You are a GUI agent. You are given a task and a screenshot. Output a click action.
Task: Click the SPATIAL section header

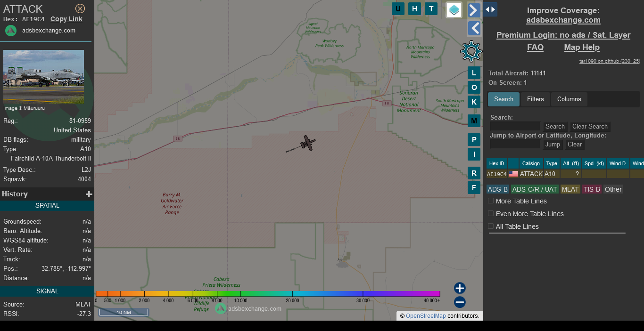pyautogui.click(x=47, y=206)
